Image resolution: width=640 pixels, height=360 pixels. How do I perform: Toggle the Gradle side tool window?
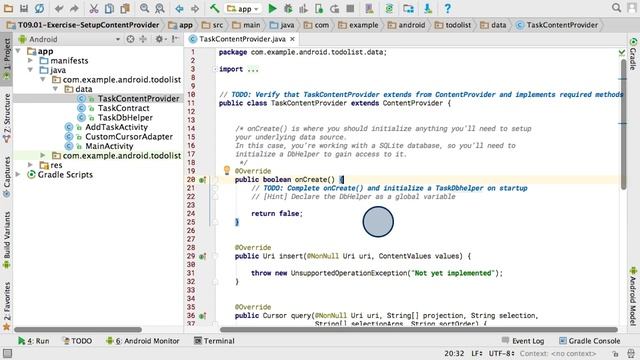pyautogui.click(x=633, y=53)
